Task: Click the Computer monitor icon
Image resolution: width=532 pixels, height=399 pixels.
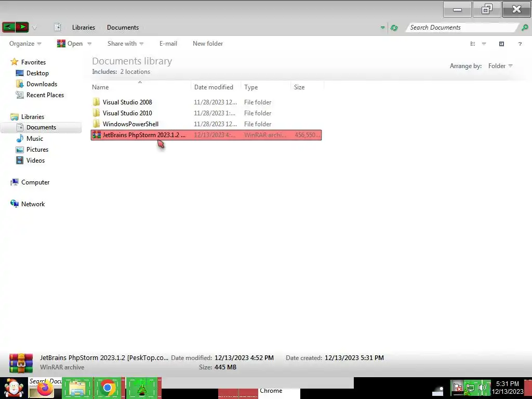Action: [14, 182]
